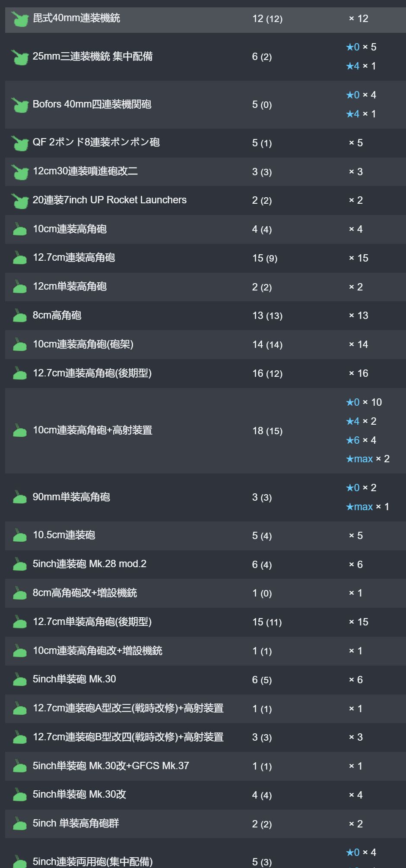The image size is (406, 868).
Task: Click the icon next to 8cm高角砲
Action: 19,316
